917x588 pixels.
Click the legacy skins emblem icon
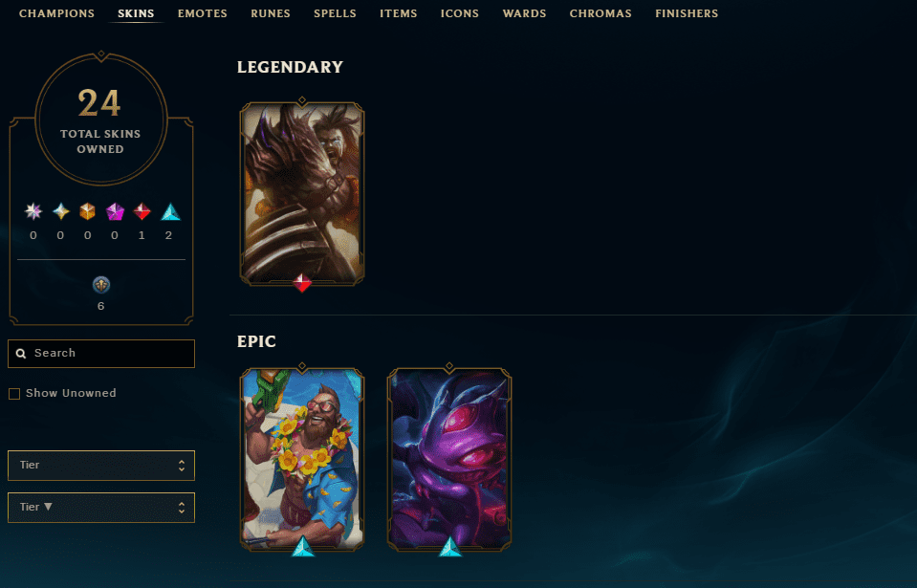pos(101,285)
